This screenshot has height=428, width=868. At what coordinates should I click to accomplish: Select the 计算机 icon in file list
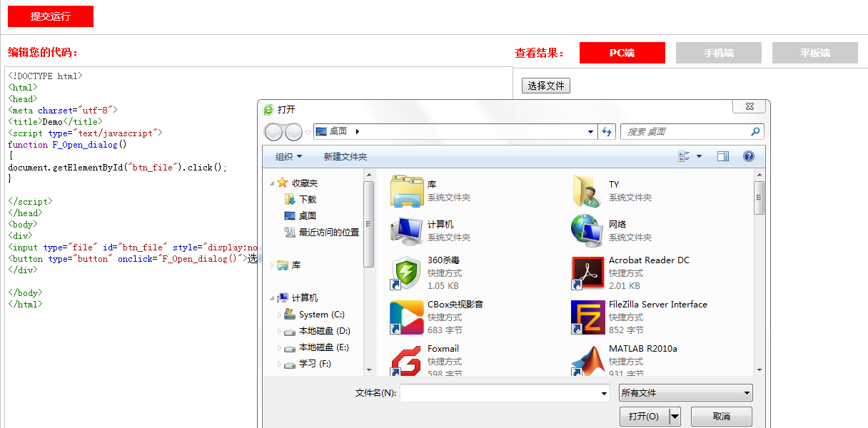[407, 230]
